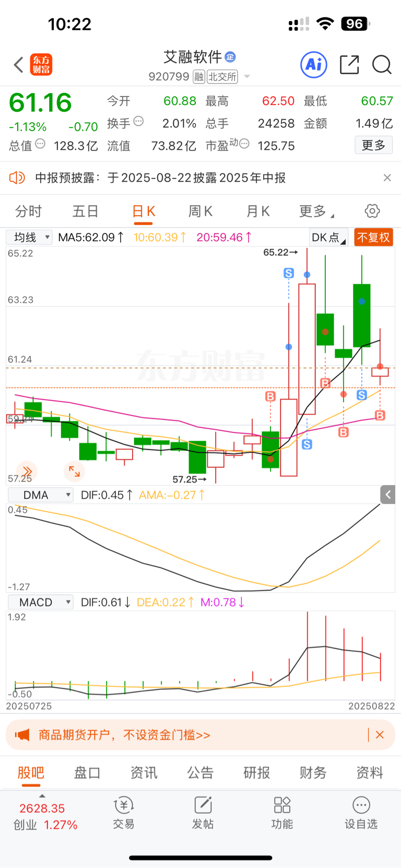Switch to the 五日 tab

tap(85, 211)
